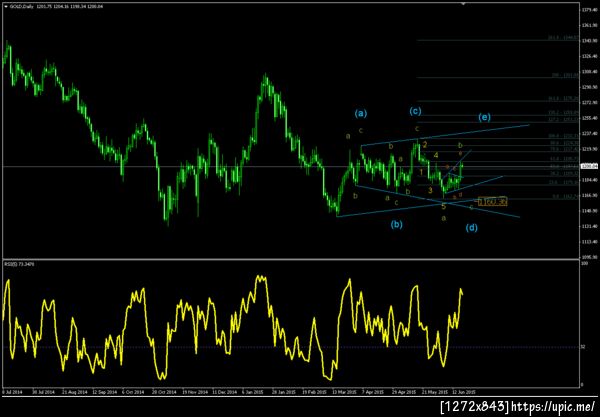The width and height of the screenshot is (600, 417).
Task: Click the 12 Jun 2015 date label
Action: (464, 392)
